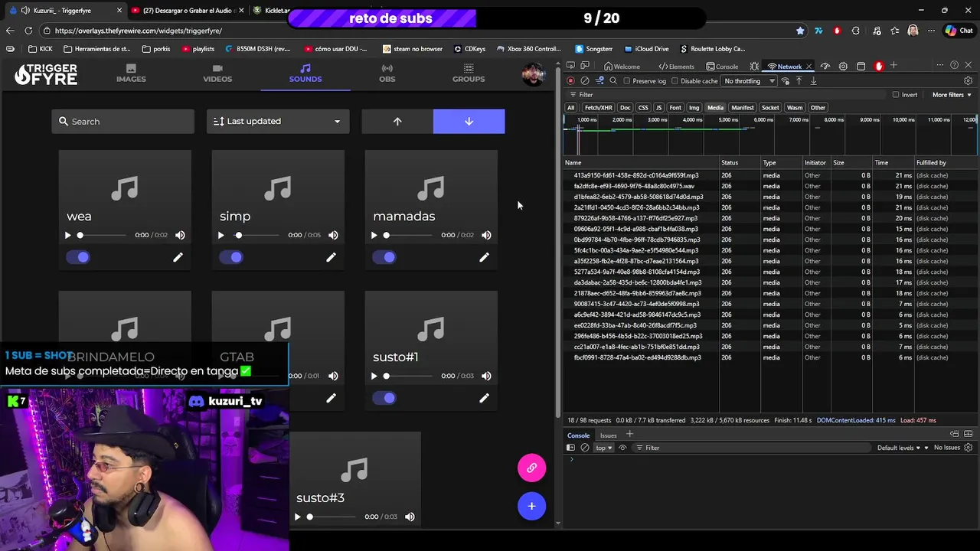This screenshot has height=551, width=980.
Task: Filter network requests by All
Action: [x=570, y=108]
